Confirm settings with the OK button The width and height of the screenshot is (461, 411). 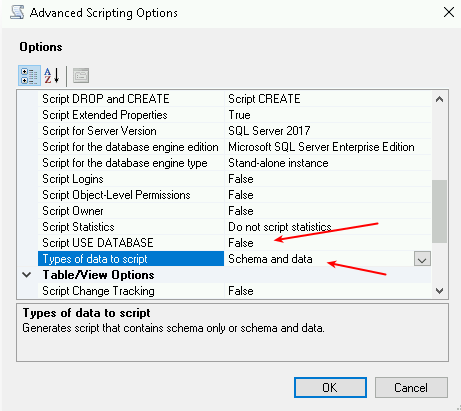330,388
